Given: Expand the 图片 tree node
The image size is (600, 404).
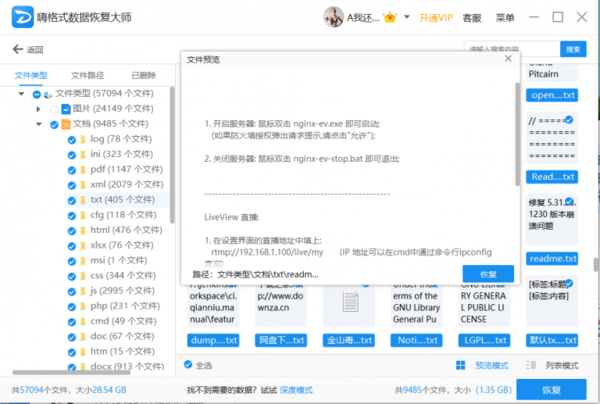Looking at the screenshot, I should pos(39,108).
